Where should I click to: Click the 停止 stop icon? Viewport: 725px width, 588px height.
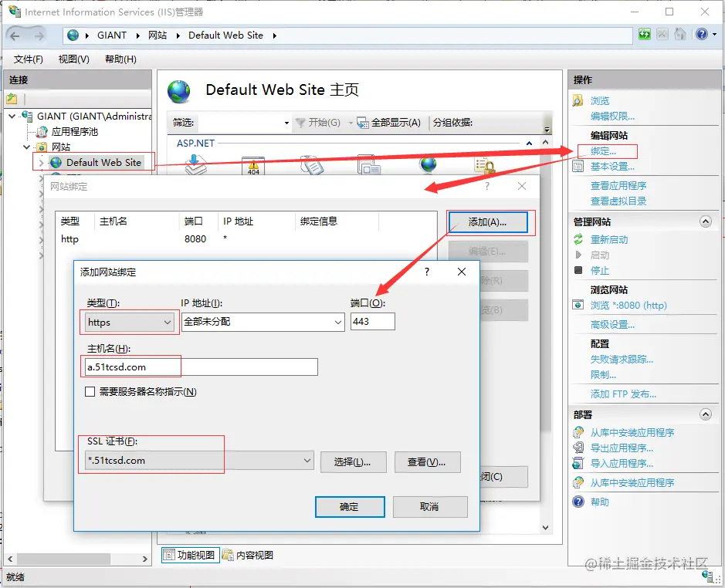tap(578, 270)
